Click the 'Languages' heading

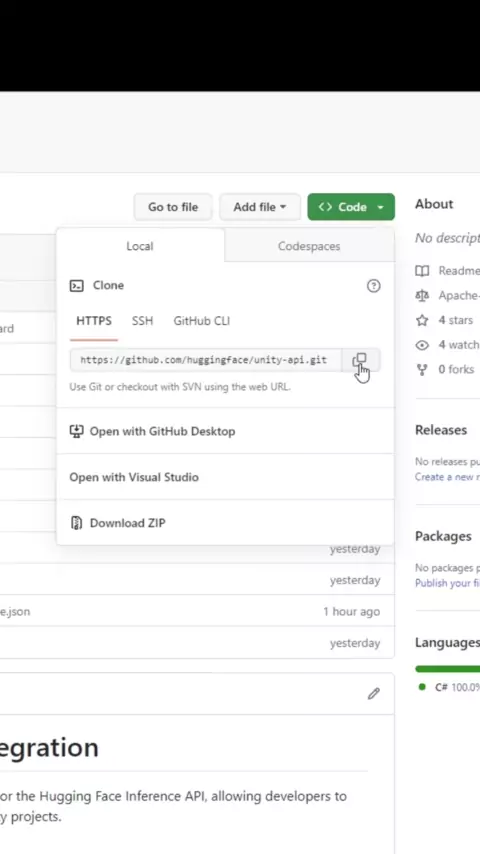(447, 643)
